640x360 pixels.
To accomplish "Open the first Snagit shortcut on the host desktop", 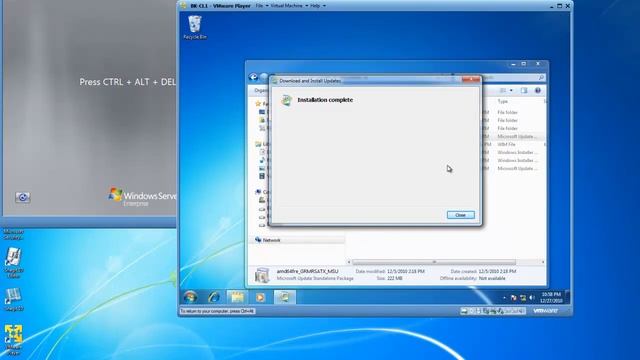I will click(13, 262).
